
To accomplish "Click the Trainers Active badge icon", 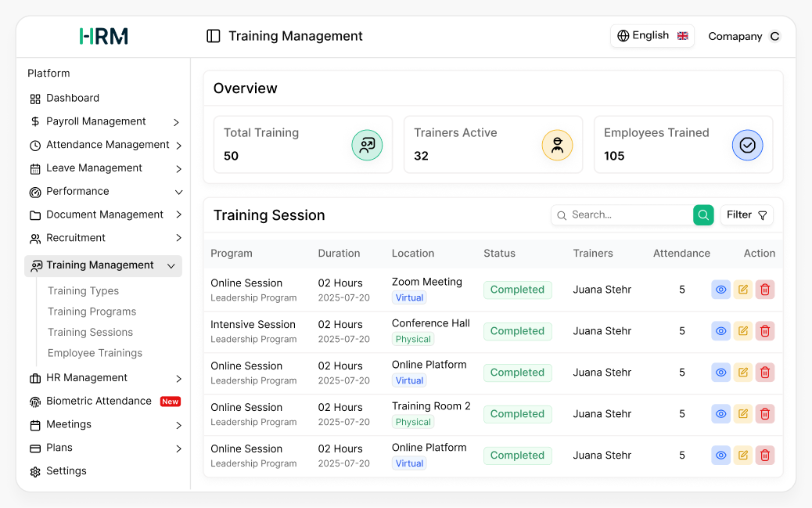I will pos(557,144).
